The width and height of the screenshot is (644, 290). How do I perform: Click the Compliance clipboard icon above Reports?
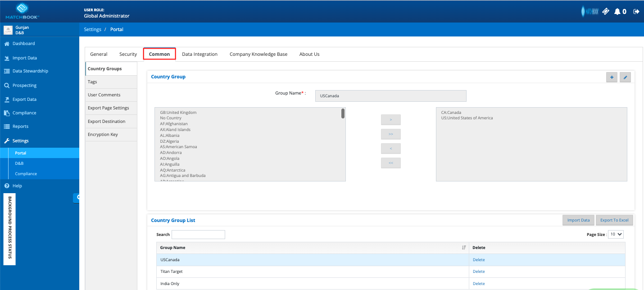(7, 113)
